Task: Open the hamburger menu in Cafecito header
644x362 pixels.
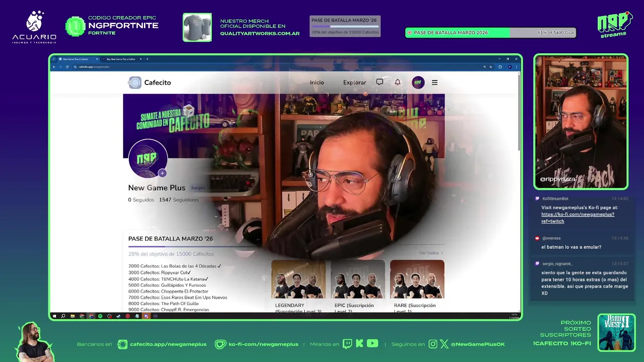Action: pos(435,82)
